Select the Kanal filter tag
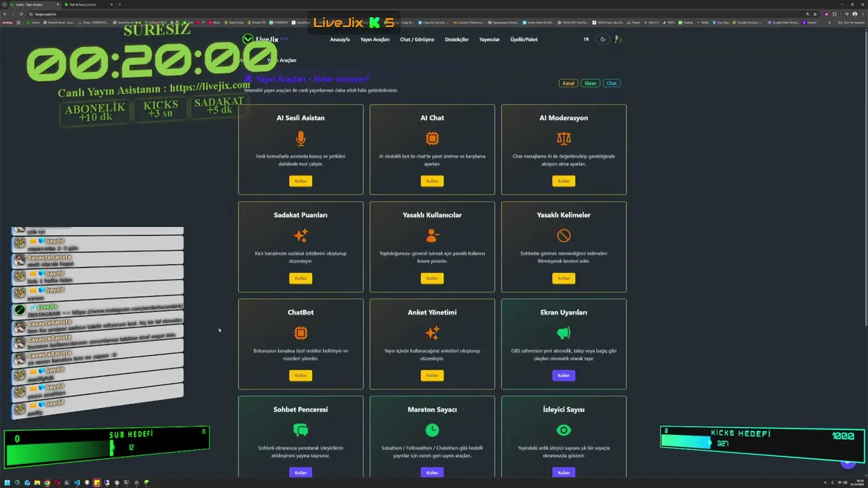 coord(568,83)
